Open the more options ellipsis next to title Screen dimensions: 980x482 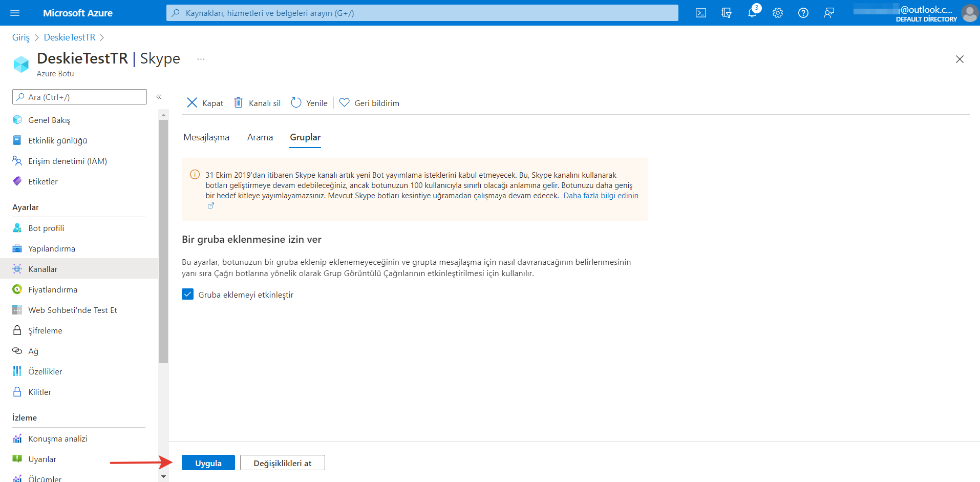click(x=201, y=59)
